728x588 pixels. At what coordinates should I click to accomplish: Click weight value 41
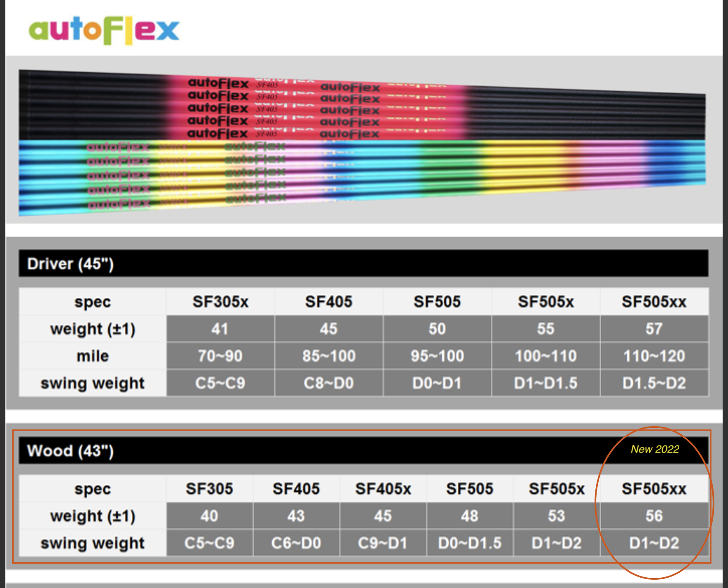(x=220, y=329)
